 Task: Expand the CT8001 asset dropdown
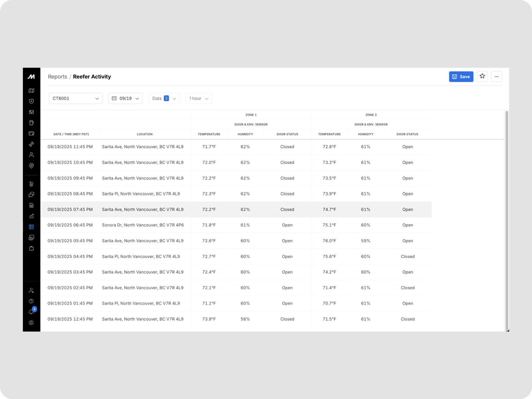[x=75, y=98]
